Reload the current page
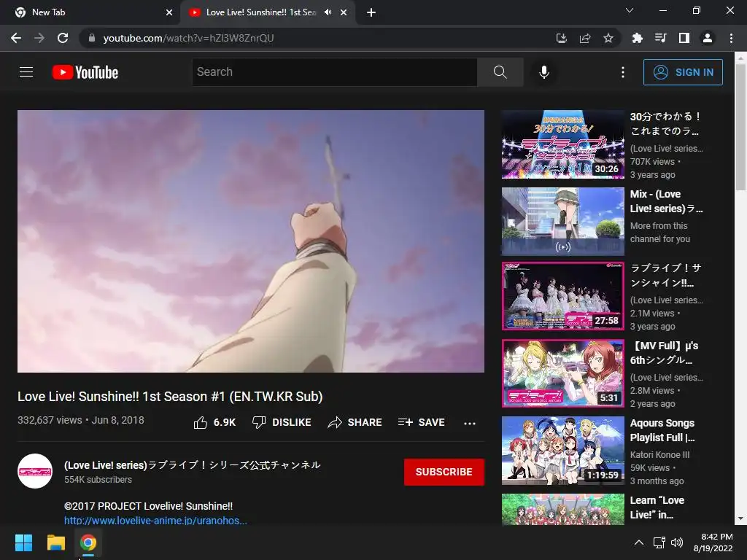Image resolution: width=747 pixels, height=560 pixels. coord(63,38)
